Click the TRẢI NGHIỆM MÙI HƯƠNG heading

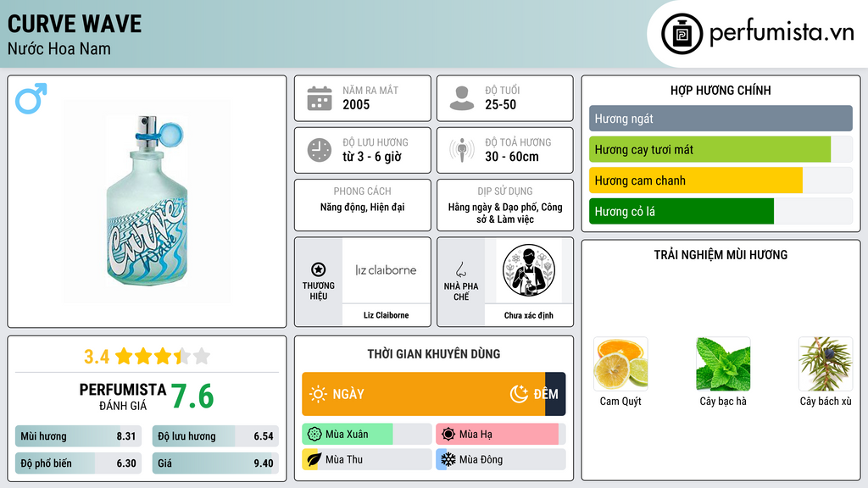point(721,254)
